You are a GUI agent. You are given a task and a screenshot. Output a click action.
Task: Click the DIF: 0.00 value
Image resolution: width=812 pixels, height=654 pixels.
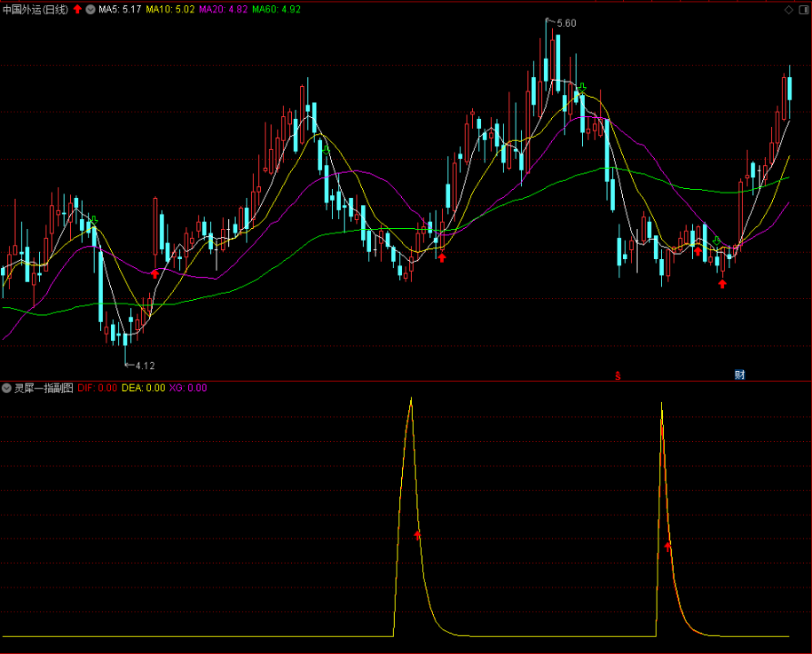(98, 388)
